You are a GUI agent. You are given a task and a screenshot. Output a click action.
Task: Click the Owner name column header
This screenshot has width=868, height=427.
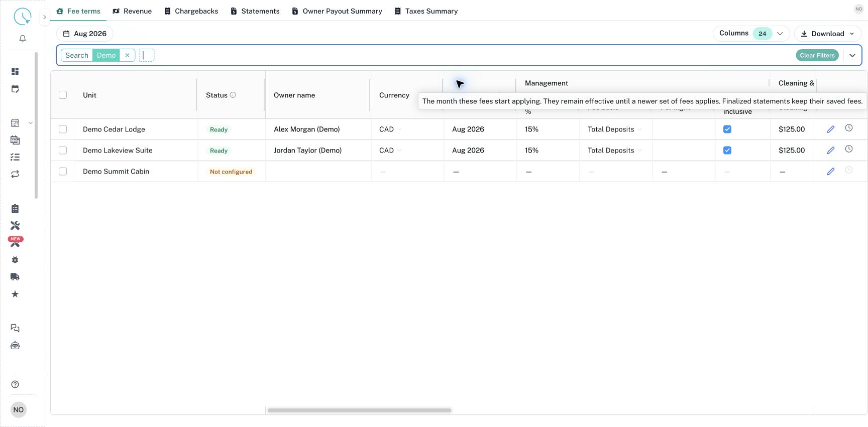coord(294,95)
